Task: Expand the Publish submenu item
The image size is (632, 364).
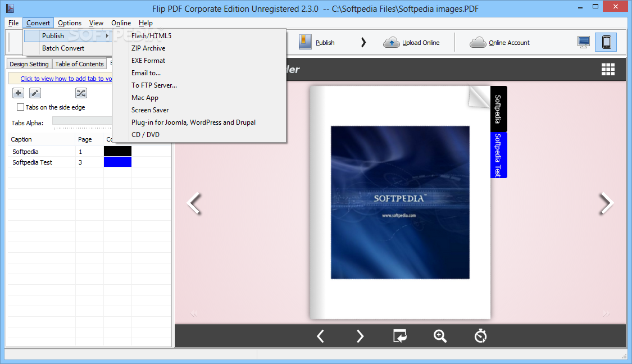Action: [67, 36]
